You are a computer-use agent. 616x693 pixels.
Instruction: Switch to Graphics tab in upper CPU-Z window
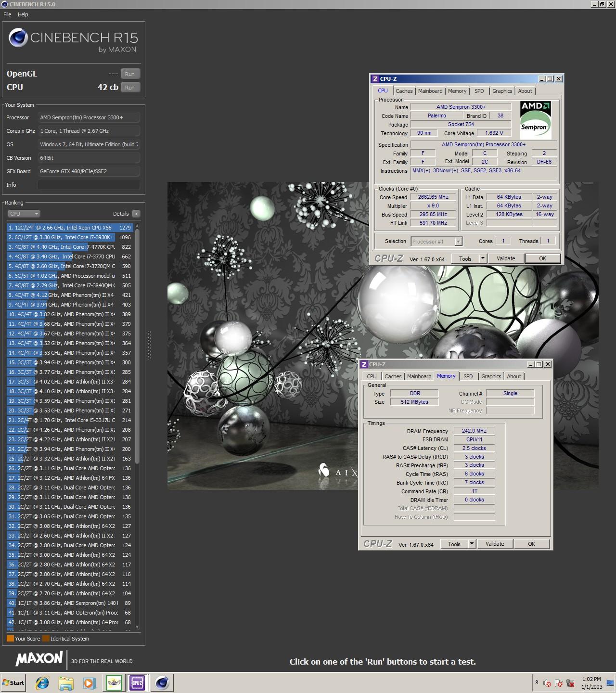502,91
